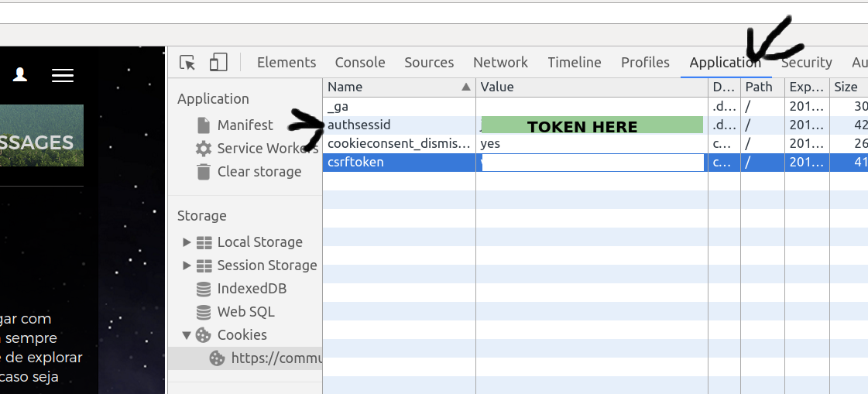Activate the inspect element picker icon
868x394 pixels.
[187, 63]
